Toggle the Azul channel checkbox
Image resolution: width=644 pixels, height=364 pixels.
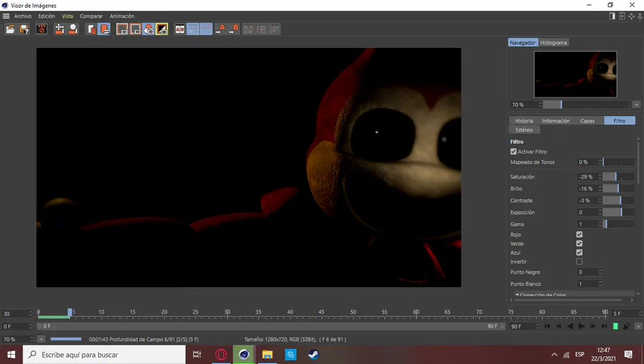click(579, 252)
